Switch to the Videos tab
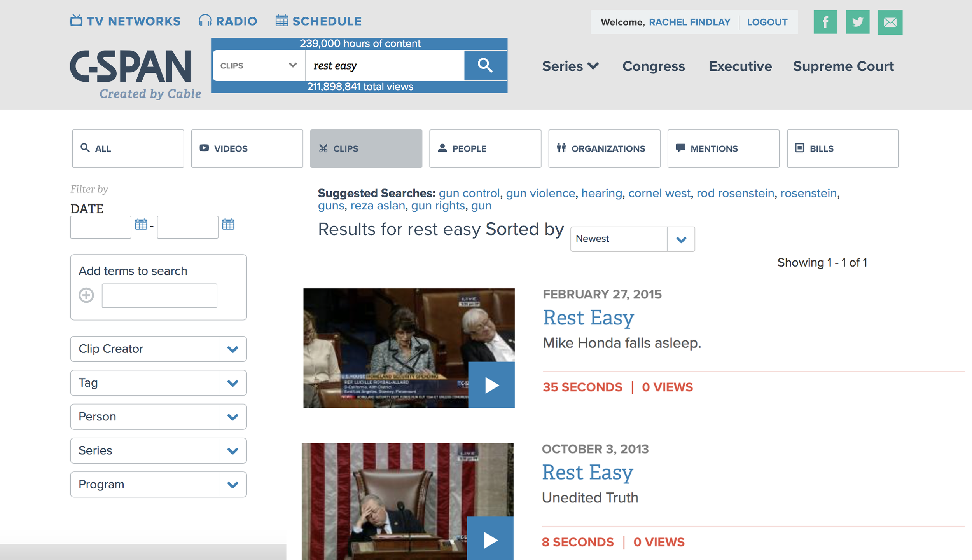 (x=246, y=148)
